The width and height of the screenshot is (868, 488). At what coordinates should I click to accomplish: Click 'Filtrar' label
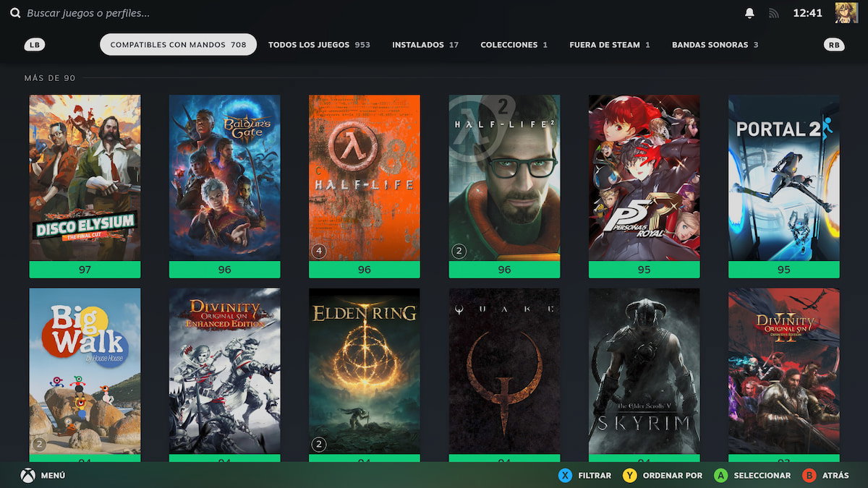(x=595, y=476)
